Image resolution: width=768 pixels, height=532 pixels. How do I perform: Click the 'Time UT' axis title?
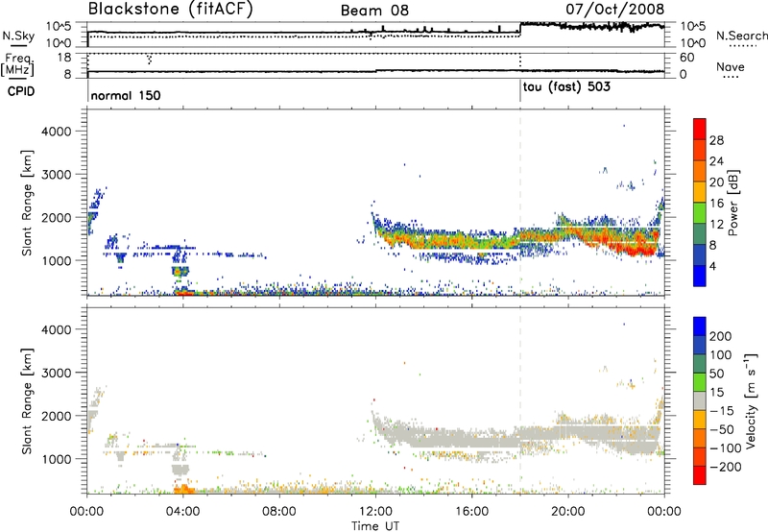[x=375, y=526]
